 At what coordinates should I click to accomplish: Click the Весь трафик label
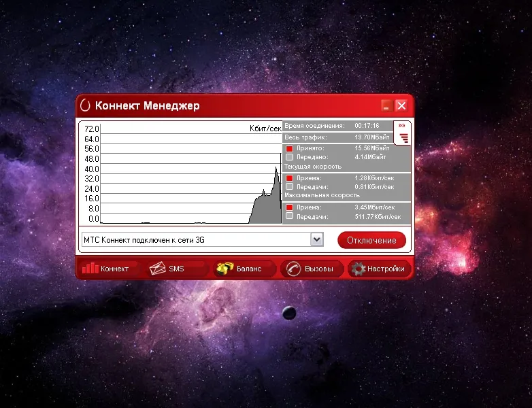tap(305, 137)
